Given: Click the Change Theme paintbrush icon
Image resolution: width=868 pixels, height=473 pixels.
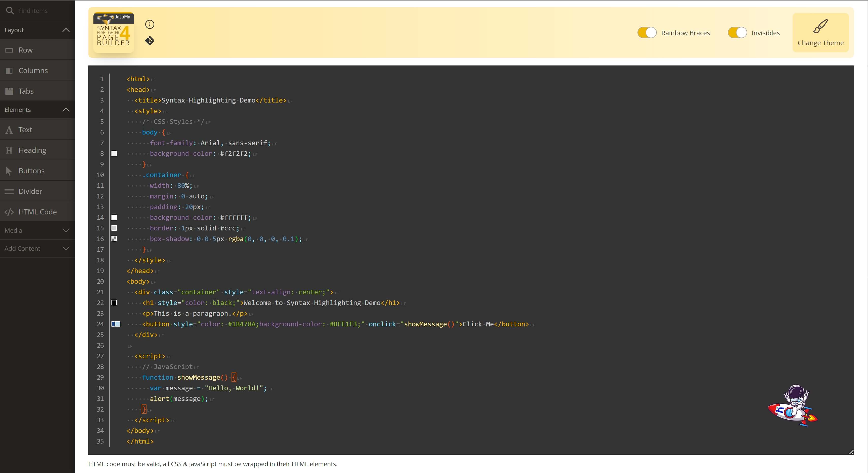Looking at the screenshot, I should tap(820, 26).
